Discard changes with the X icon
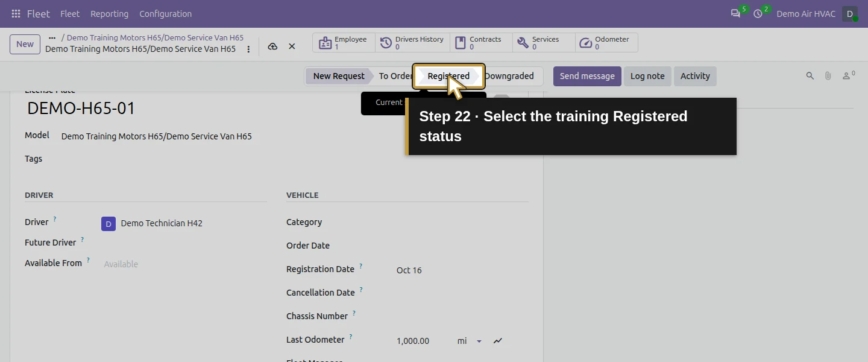Image resolution: width=868 pixels, height=362 pixels. point(292,46)
